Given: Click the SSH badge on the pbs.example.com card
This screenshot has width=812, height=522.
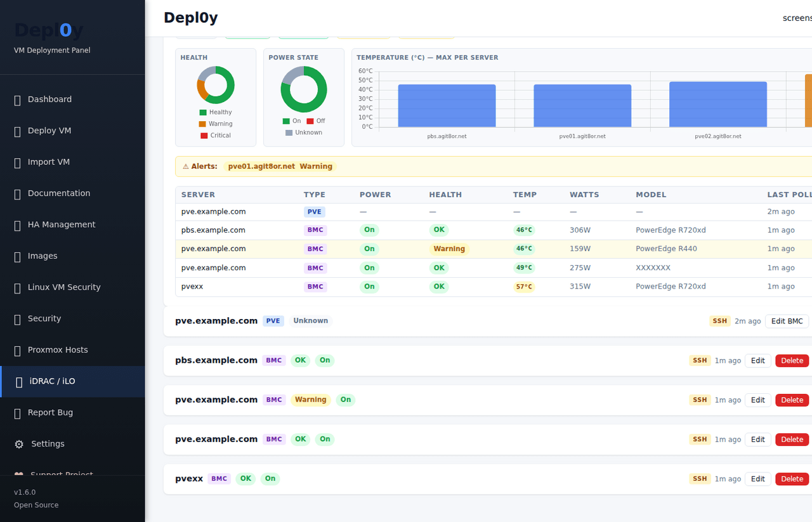Looking at the screenshot, I should click(700, 361).
